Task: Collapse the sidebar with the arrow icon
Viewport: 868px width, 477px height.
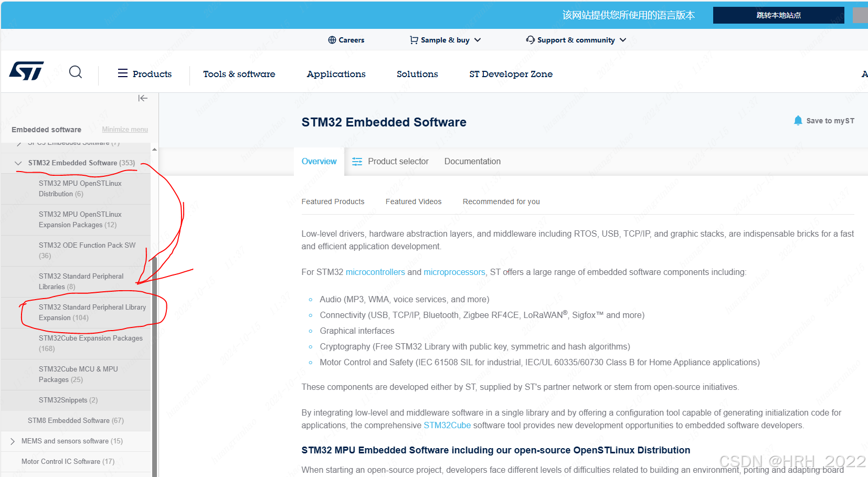Action: point(143,98)
